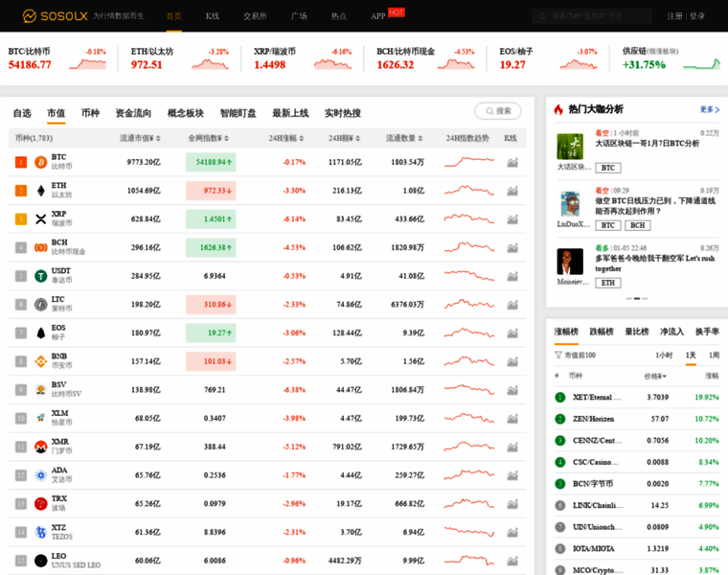Open EOS K-line chart icon
Screen dimensions: 728x575
point(512,333)
